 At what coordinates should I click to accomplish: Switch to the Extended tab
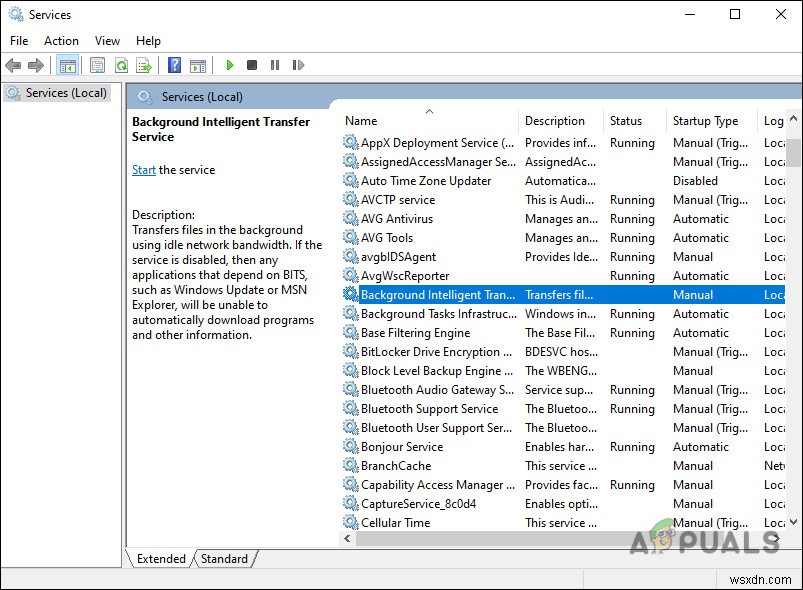tap(160, 559)
